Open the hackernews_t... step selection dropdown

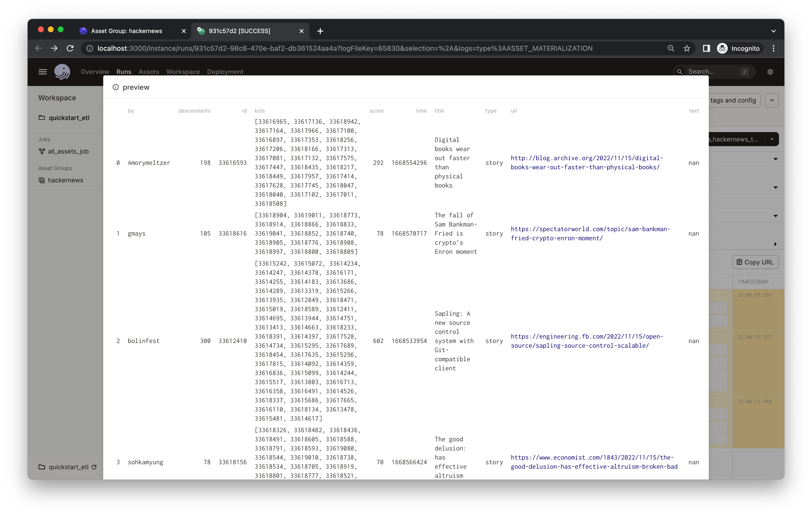click(772, 139)
